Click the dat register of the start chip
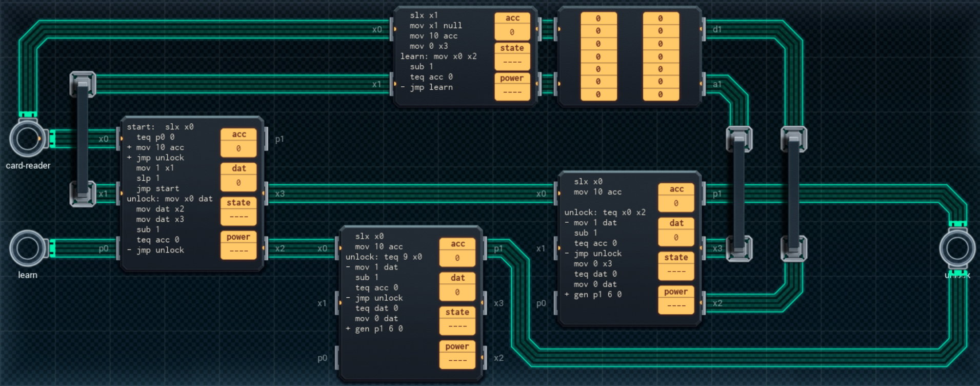This screenshot has height=386, width=980. coord(238,182)
